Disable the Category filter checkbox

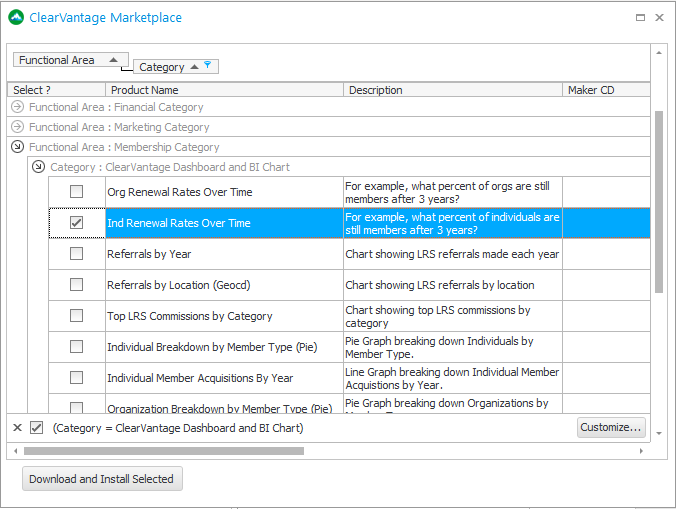[37, 428]
